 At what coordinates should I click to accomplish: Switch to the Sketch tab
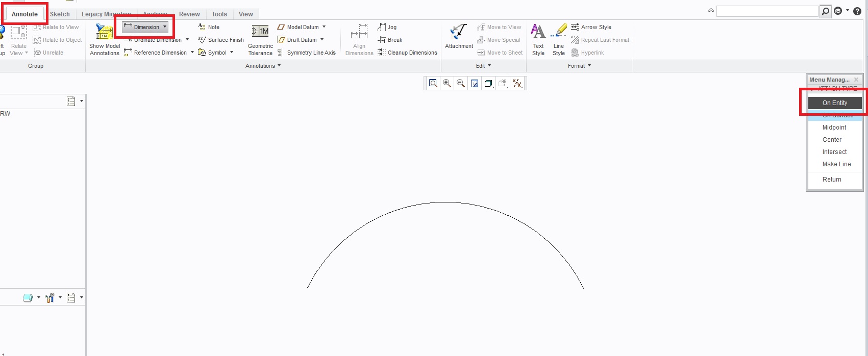(x=60, y=14)
